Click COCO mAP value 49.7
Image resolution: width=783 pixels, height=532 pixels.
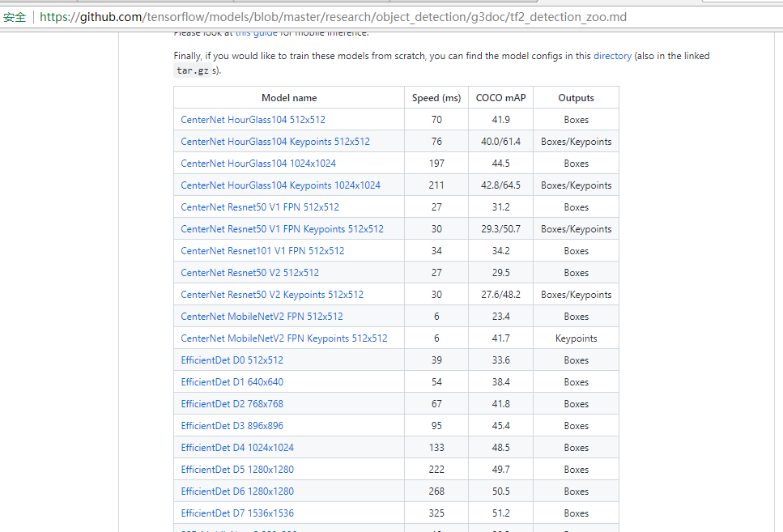click(x=501, y=470)
